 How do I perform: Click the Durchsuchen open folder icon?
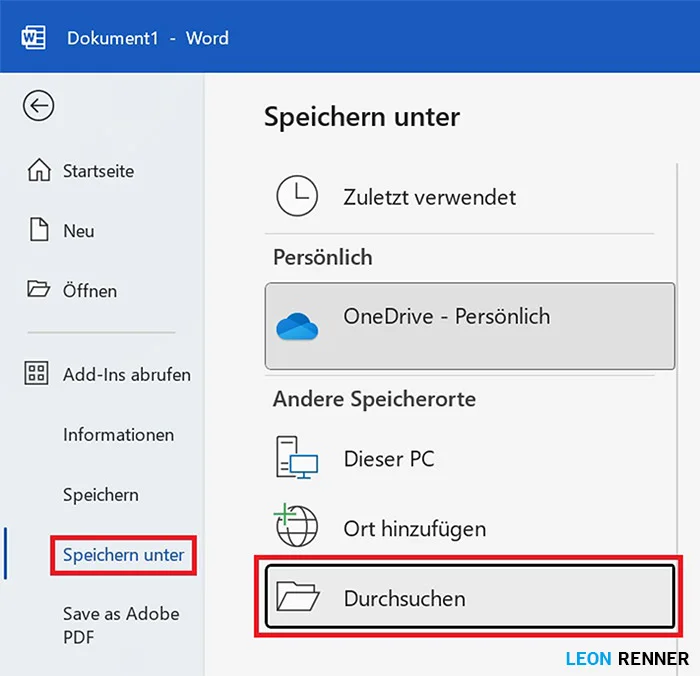click(298, 599)
